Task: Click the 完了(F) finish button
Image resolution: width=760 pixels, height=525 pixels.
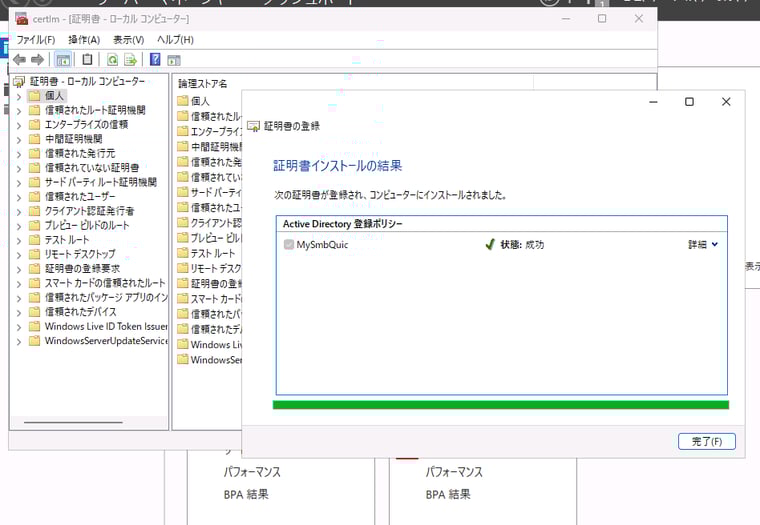Action: pos(706,441)
